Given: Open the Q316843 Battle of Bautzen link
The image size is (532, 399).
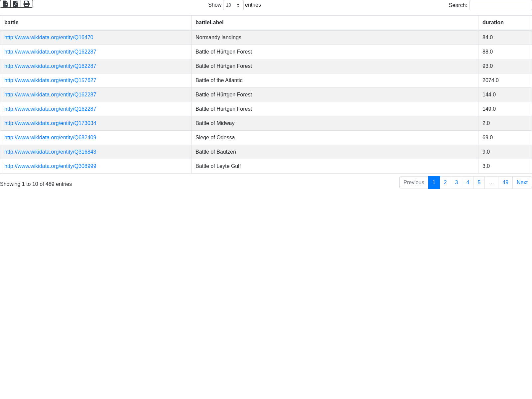Looking at the screenshot, I should point(50,152).
